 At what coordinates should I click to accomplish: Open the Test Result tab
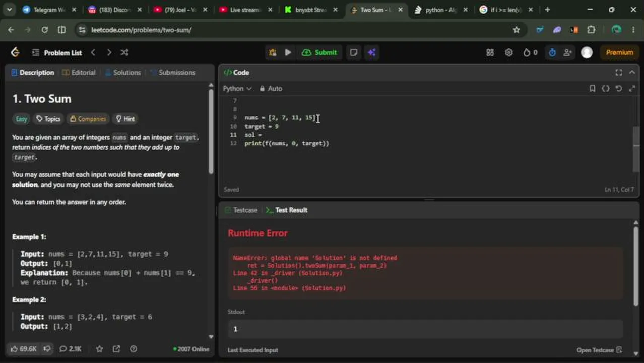[287, 210]
